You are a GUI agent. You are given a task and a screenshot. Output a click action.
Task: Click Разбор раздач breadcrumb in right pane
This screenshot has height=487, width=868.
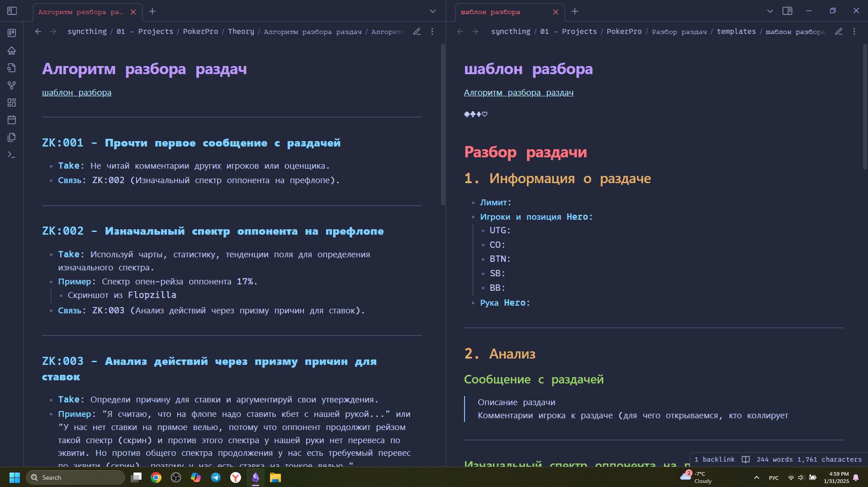679,32
